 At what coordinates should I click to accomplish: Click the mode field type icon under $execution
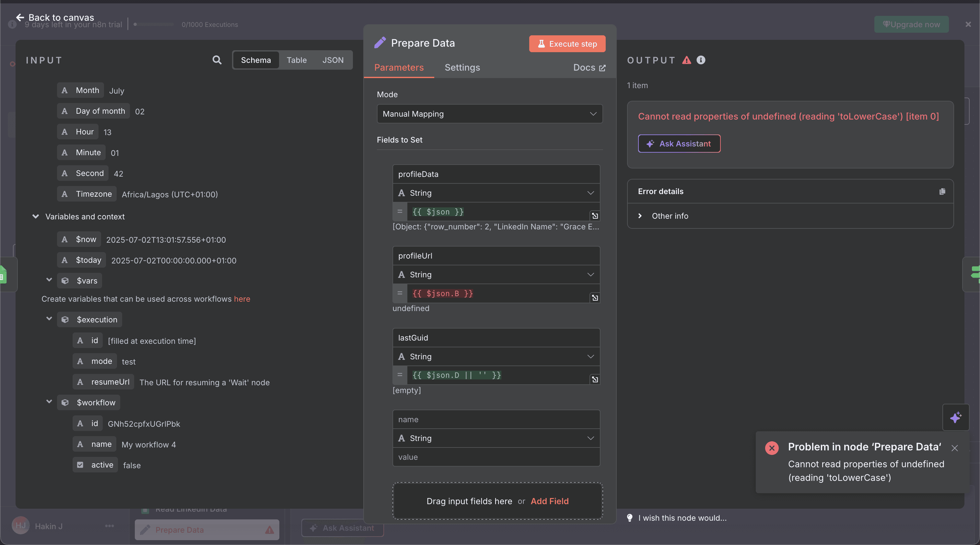click(80, 361)
